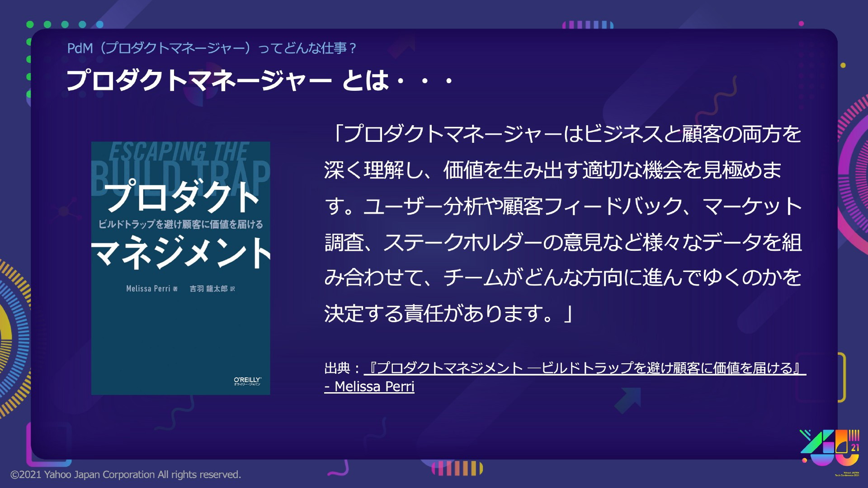Image resolution: width=868 pixels, height=488 pixels.
Task: Click the quote line beginning 調査、ステークホルダー
Action: pyautogui.click(x=563, y=242)
